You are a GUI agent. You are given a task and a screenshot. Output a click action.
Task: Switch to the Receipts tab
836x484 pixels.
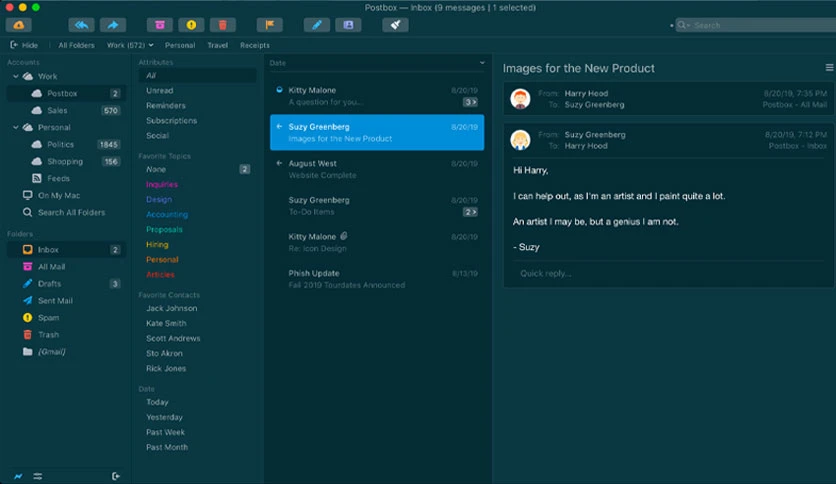tap(255, 45)
